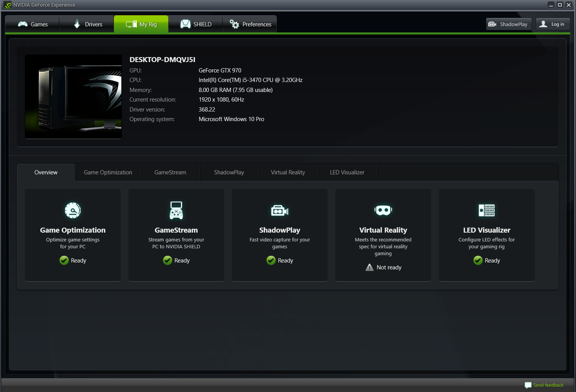
Task: Click the My Rig monitor icon
Action: [131, 24]
